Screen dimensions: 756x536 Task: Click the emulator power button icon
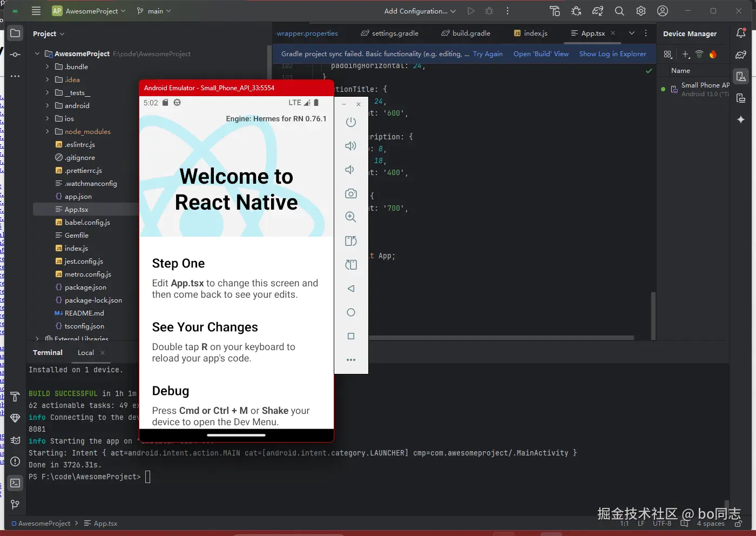pos(351,122)
